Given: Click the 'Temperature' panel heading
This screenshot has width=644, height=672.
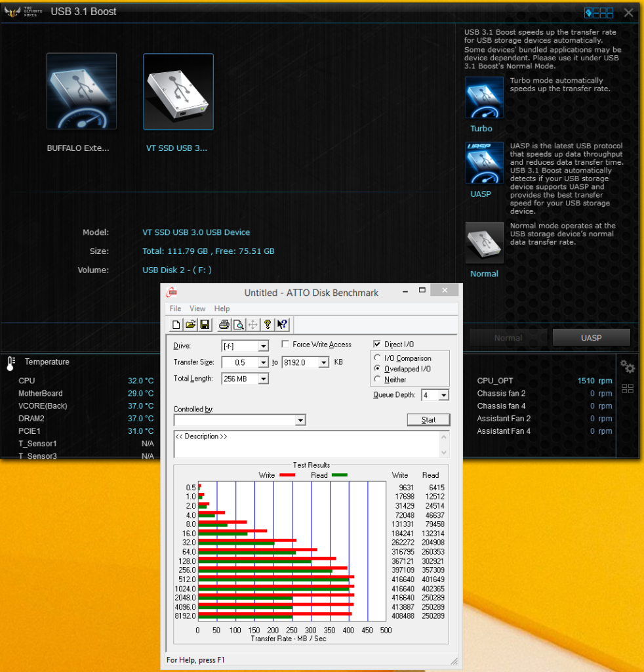Looking at the screenshot, I should [x=47, y=362].
